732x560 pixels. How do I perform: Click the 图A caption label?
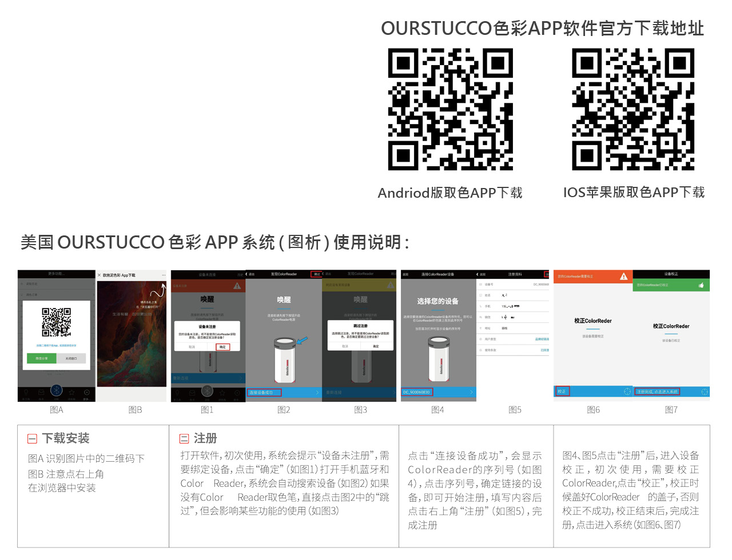pyautogui.click(x=57, y=409)
